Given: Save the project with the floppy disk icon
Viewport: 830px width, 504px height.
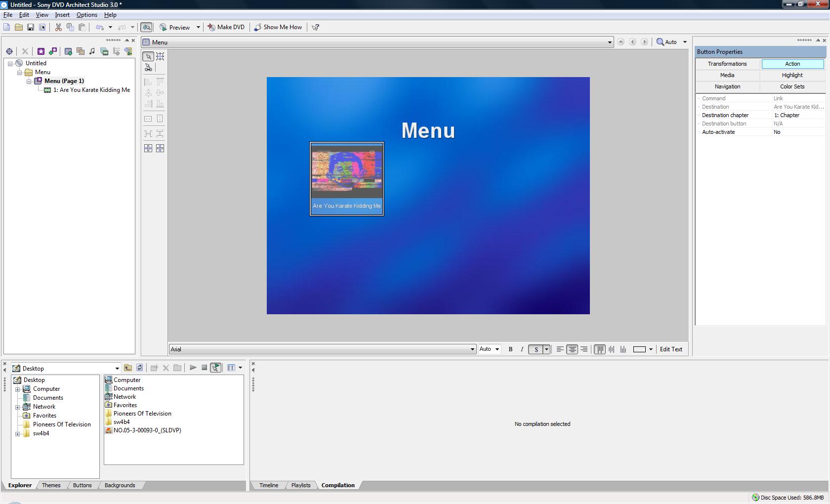Looking at the screenshot, I should point(31,27).
